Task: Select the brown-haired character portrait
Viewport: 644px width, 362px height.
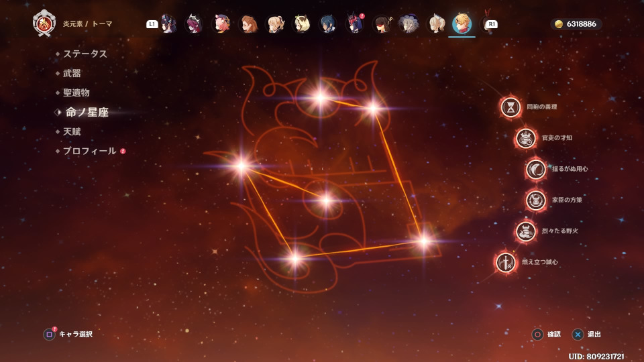Action: (x=248, y=24)
